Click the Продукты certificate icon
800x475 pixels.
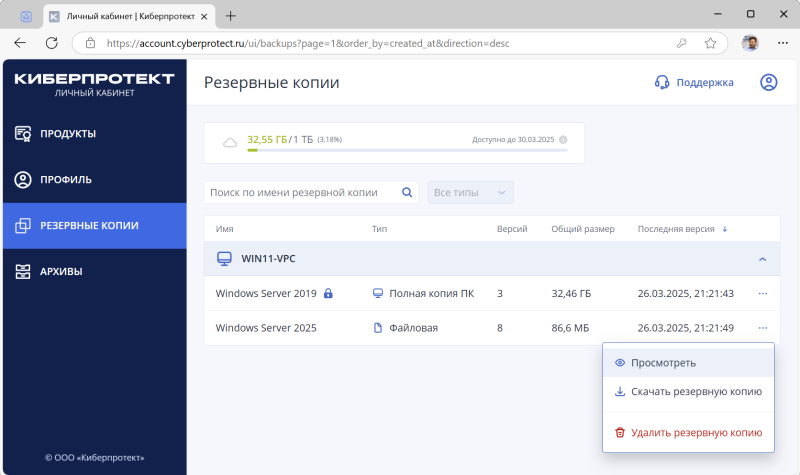pos(23,134)
